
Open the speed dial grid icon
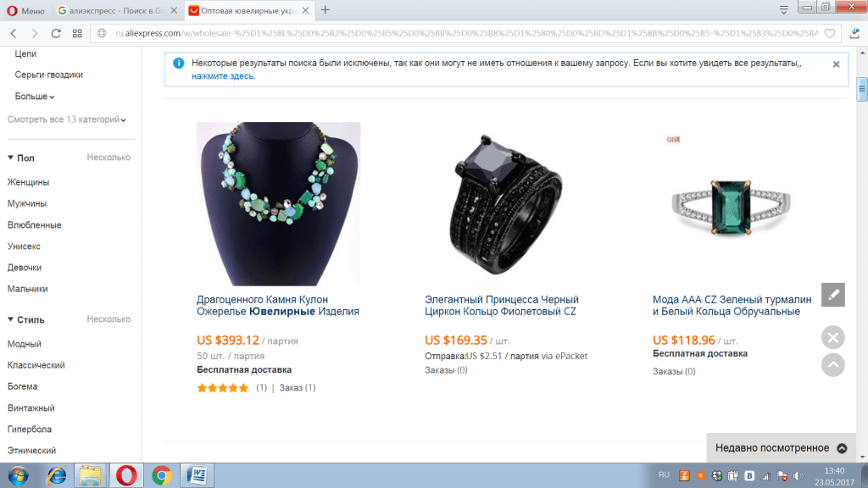point(77,33)
